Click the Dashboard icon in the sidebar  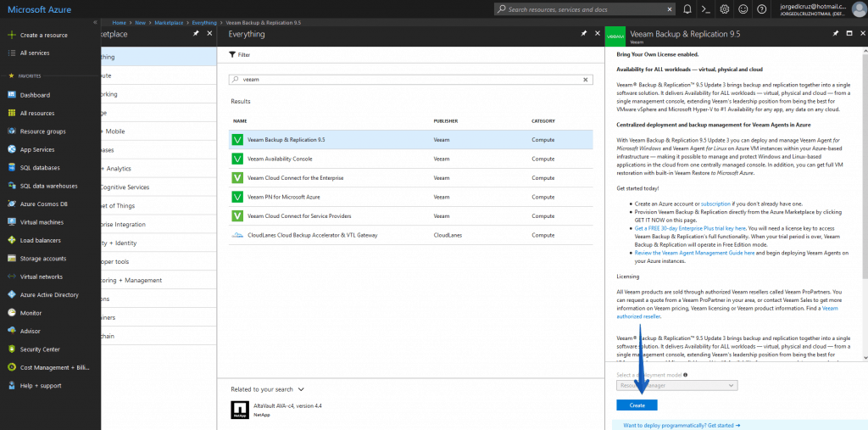(11, 95)
